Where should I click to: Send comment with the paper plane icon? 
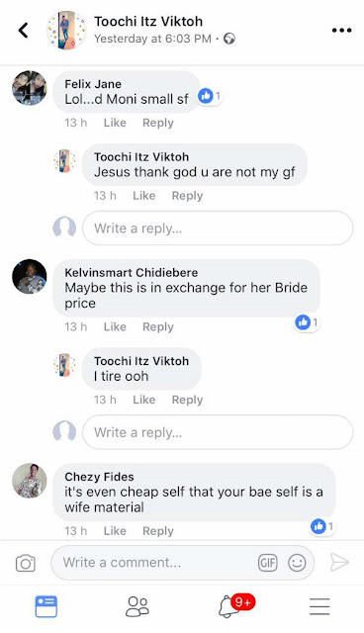coord(339,563)
